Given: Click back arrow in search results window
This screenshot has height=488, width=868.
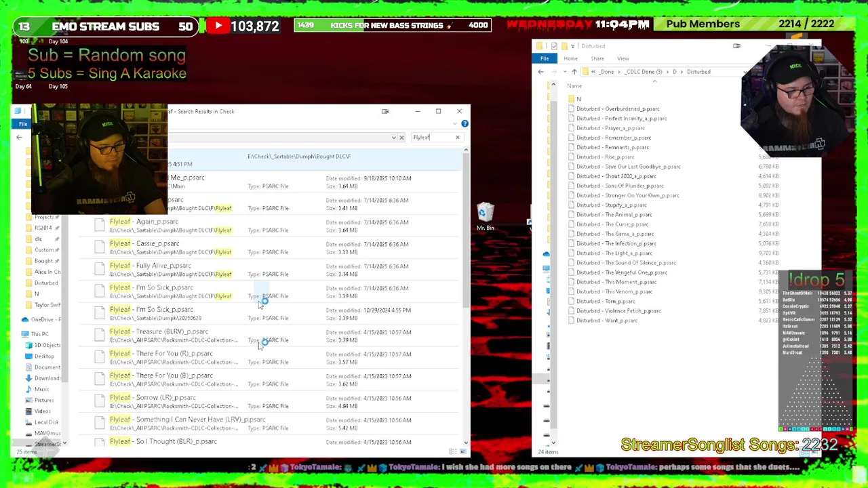Looking at the screenshot, I should click(x=19, y=137).
